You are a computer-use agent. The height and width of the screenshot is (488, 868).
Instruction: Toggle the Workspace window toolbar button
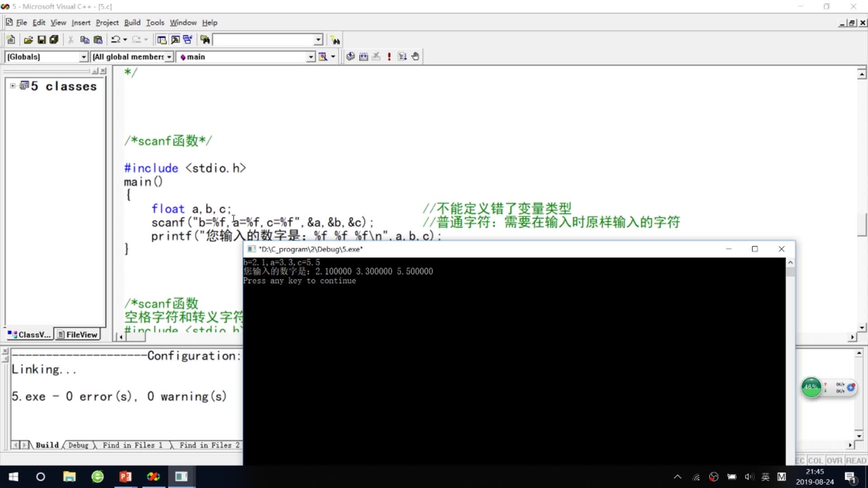(161, 40)
